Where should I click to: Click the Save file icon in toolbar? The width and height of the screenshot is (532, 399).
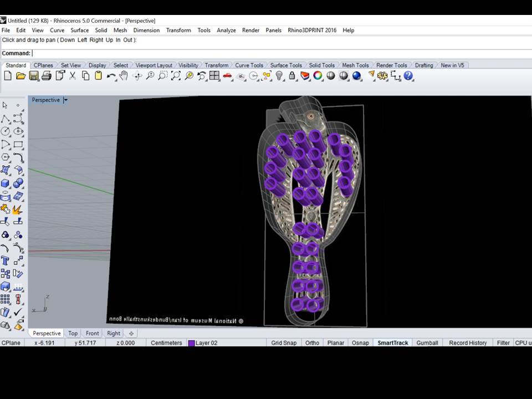pos(34,76)
